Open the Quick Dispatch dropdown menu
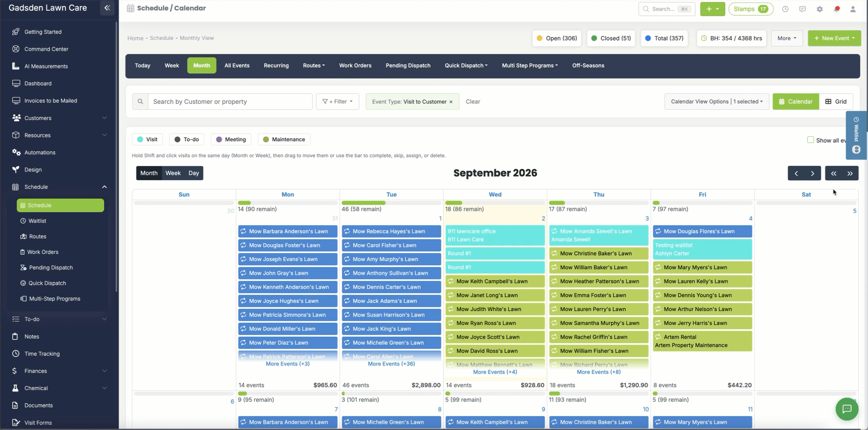Screen dimensions: 868x430 [466, 66]
